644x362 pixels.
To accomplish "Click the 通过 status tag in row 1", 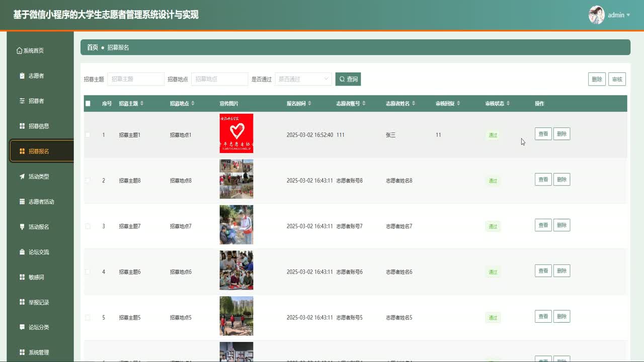I will pyautogui.click(x=493, y=135).
